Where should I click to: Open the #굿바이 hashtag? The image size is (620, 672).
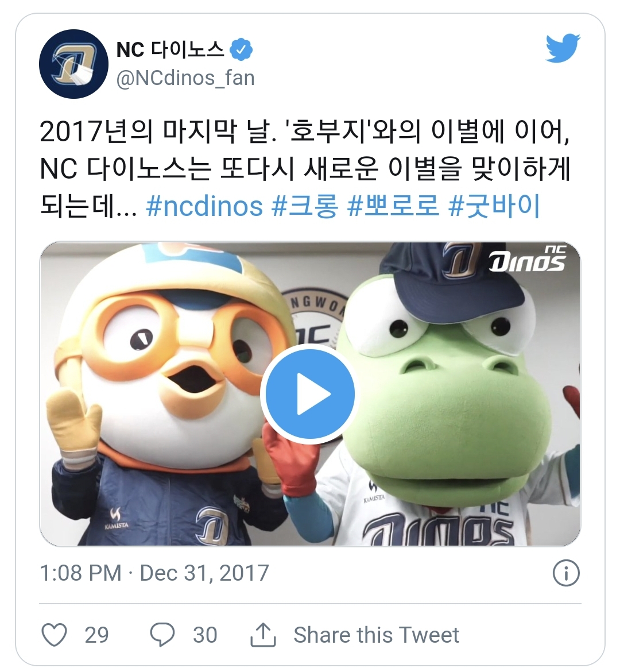[494, 206]
